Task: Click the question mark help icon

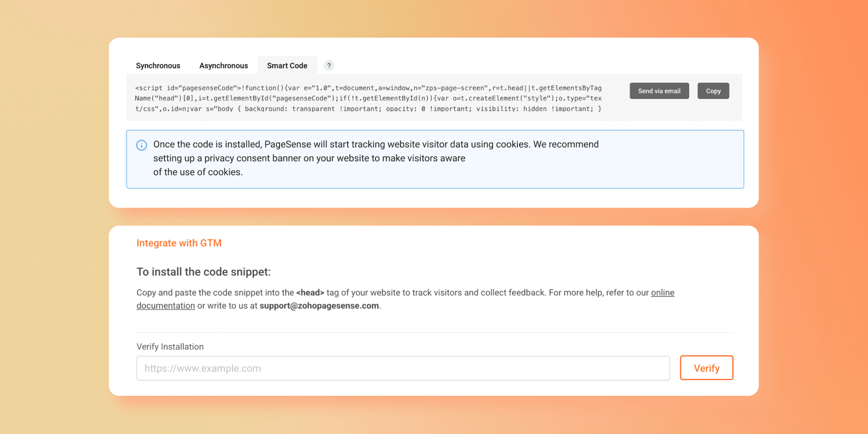Action: (x=329, y=65)
